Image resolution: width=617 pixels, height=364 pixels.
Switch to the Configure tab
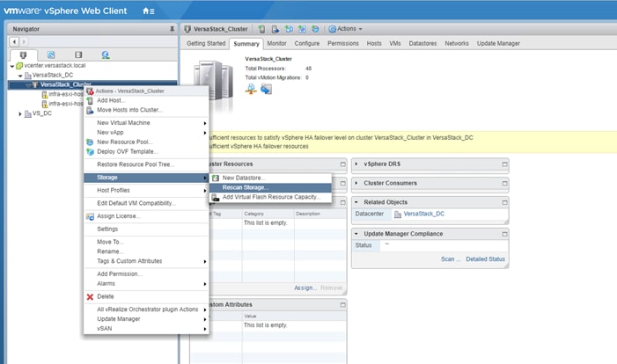[307, 44]
